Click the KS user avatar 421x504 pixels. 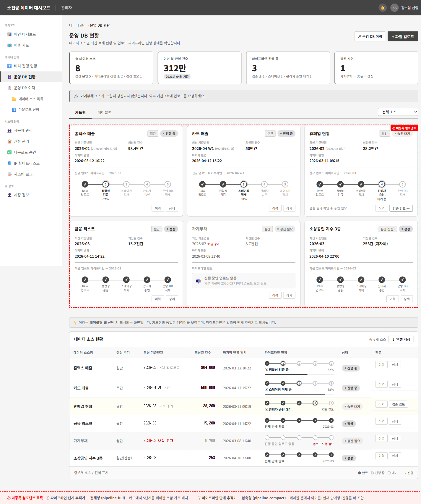[x=394, y=8]
